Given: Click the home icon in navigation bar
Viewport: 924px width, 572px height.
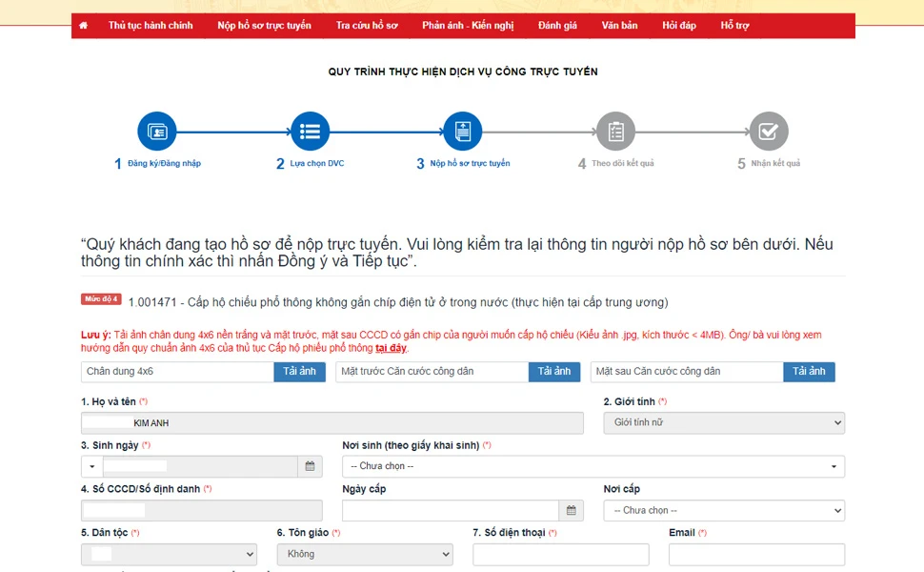Looking at the screenshot, I should click(x=84, y=26).
